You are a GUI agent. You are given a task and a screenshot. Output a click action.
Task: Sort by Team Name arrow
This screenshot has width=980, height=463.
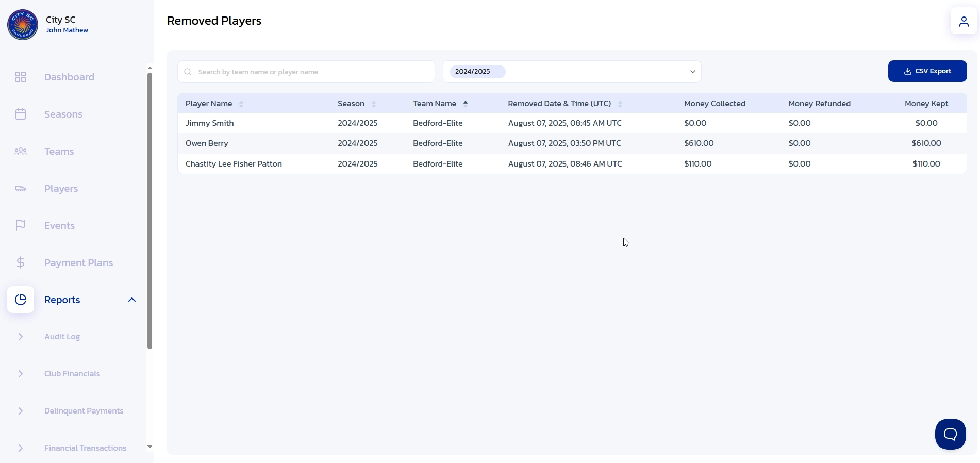tap(466, 103)
